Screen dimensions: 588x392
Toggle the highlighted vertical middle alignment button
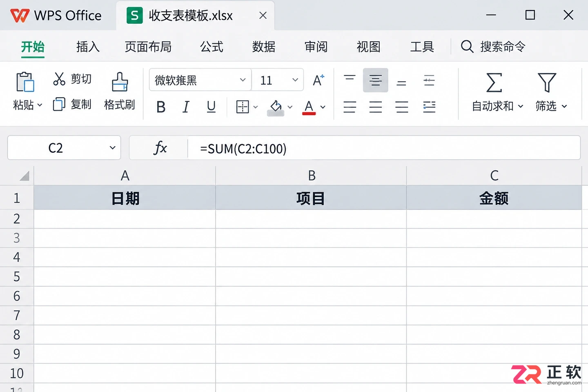point(376,80)
